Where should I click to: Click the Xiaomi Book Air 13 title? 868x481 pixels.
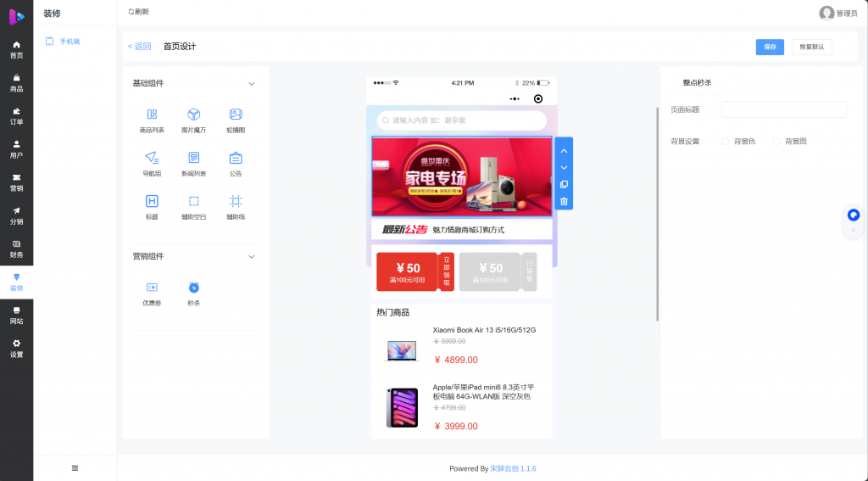tap(484, 330)
